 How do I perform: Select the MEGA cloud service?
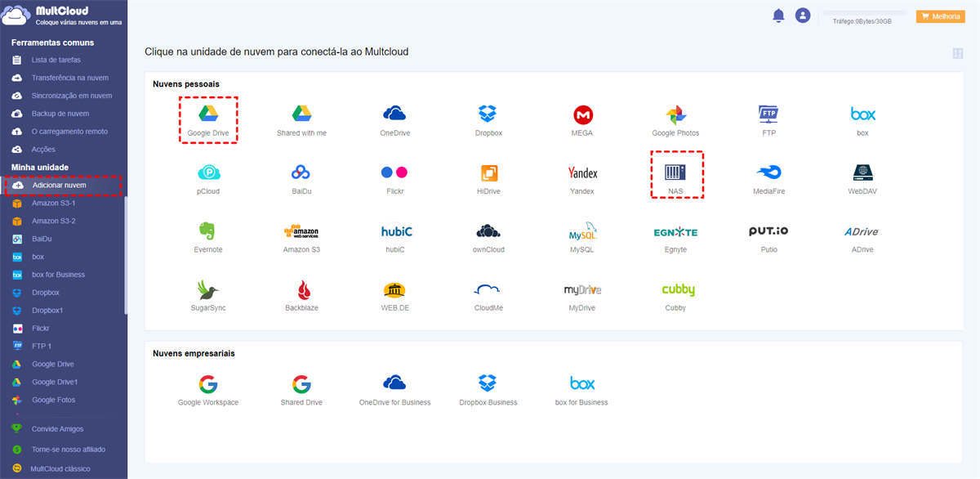582,114
